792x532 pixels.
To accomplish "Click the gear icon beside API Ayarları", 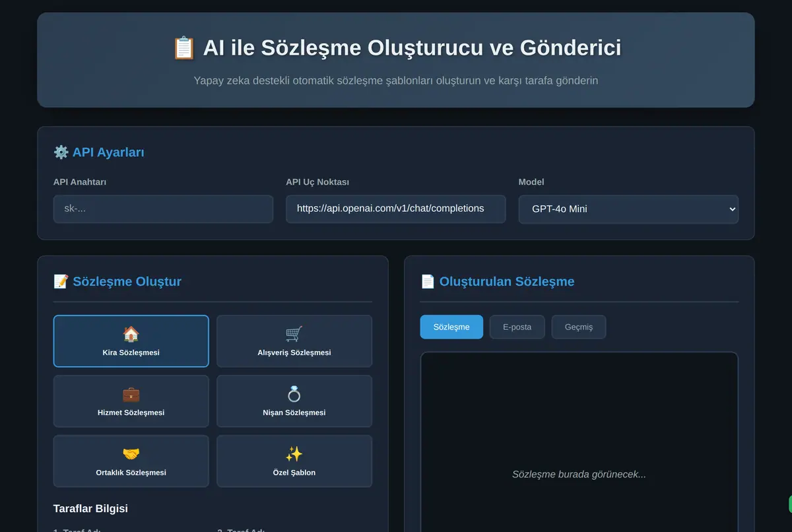I will click(x=61, y=152).
